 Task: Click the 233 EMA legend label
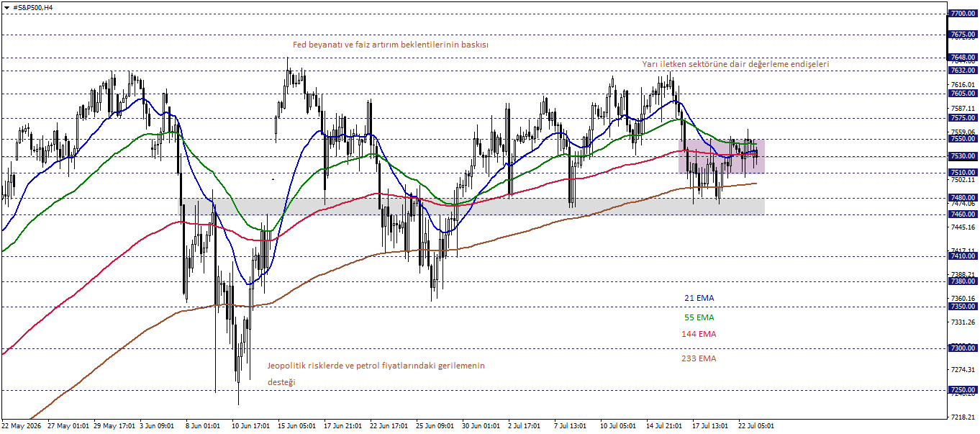[699, 358]
